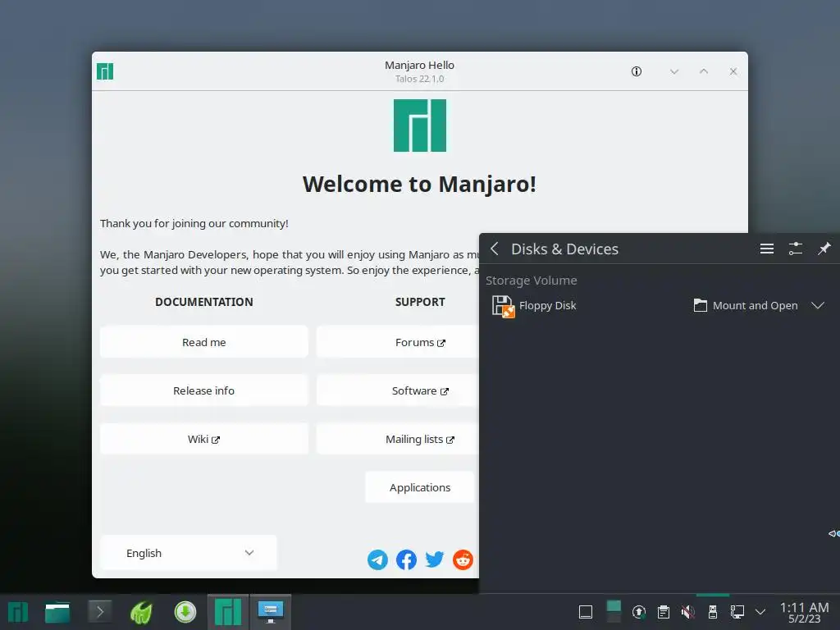This screenshot has width=840, height=630.
Task: Launch the Konsole terminal from taskbar
Action: tap(99, 612)
